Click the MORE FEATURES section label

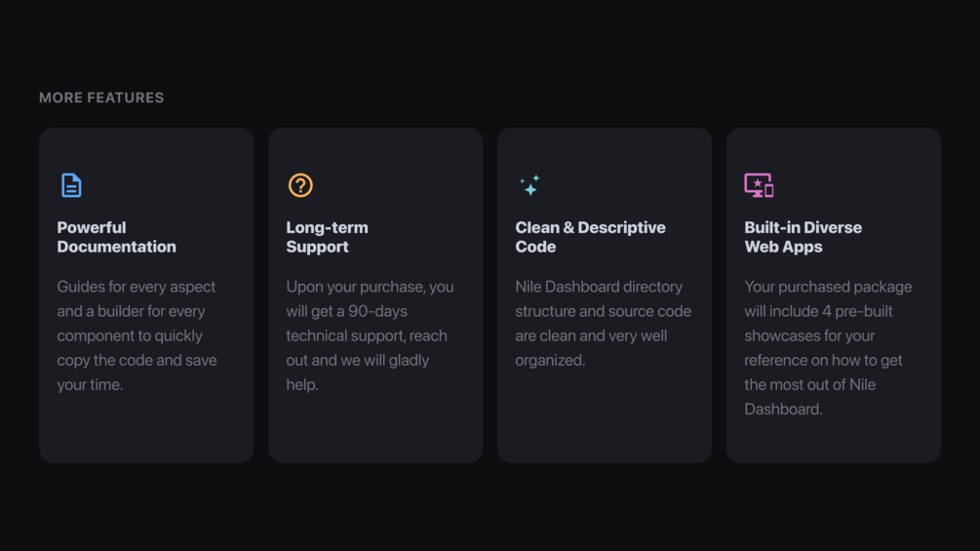[101, 98]
